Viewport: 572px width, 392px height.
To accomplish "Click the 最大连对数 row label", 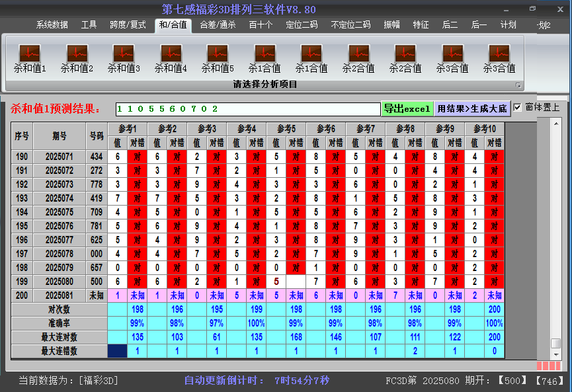I will 59,337.
